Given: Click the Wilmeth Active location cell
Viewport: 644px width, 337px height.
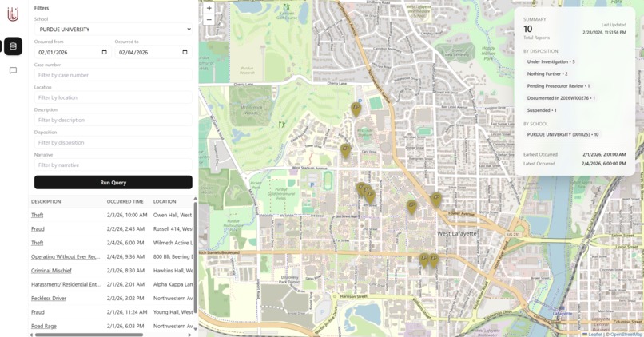Looking at the screenshot, I should pos(173,243).
